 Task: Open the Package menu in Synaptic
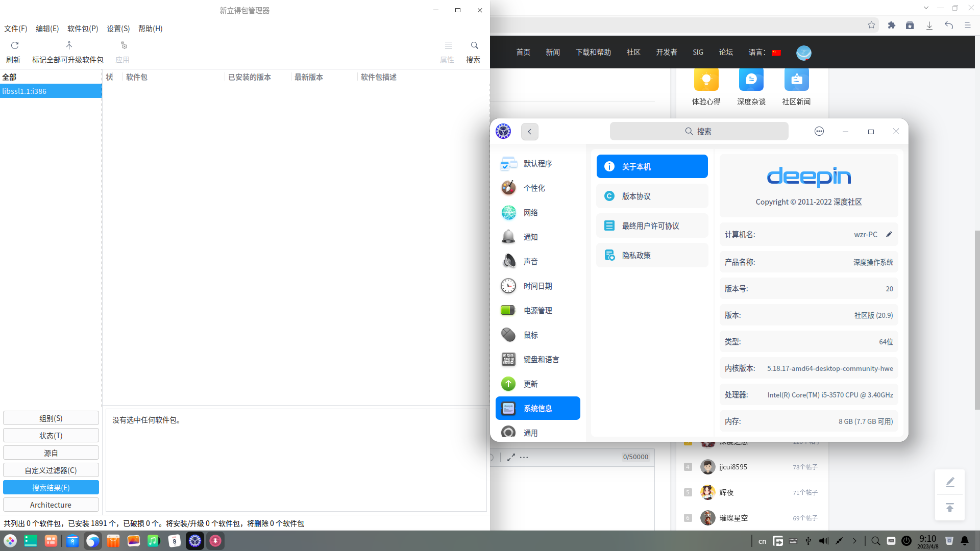point(82,29)
